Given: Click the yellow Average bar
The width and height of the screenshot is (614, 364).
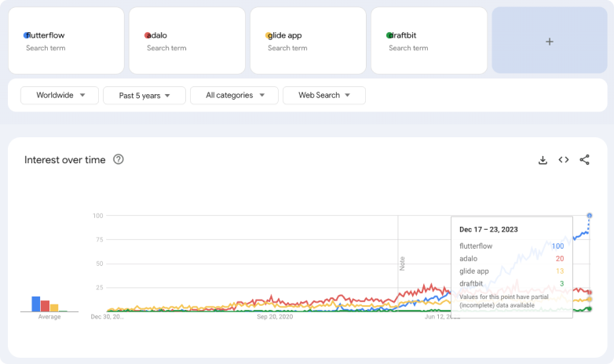Looking at the screenshot, I should pos(54,308).
